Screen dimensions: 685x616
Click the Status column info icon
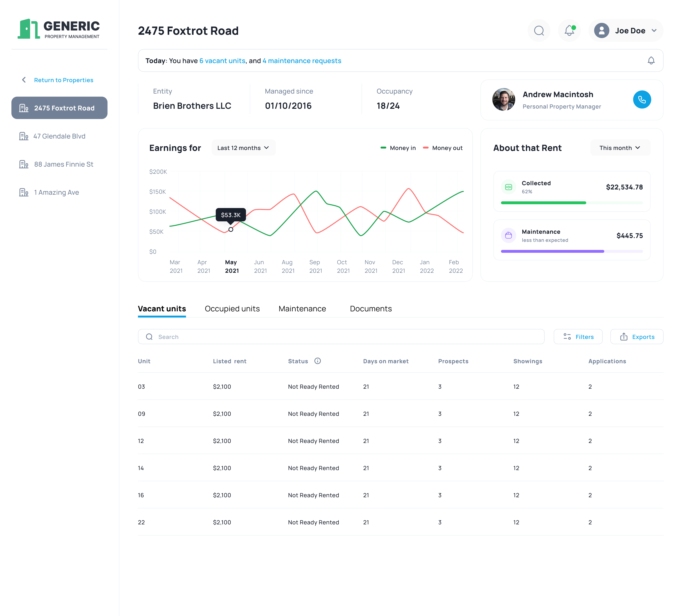pos(317,361)
